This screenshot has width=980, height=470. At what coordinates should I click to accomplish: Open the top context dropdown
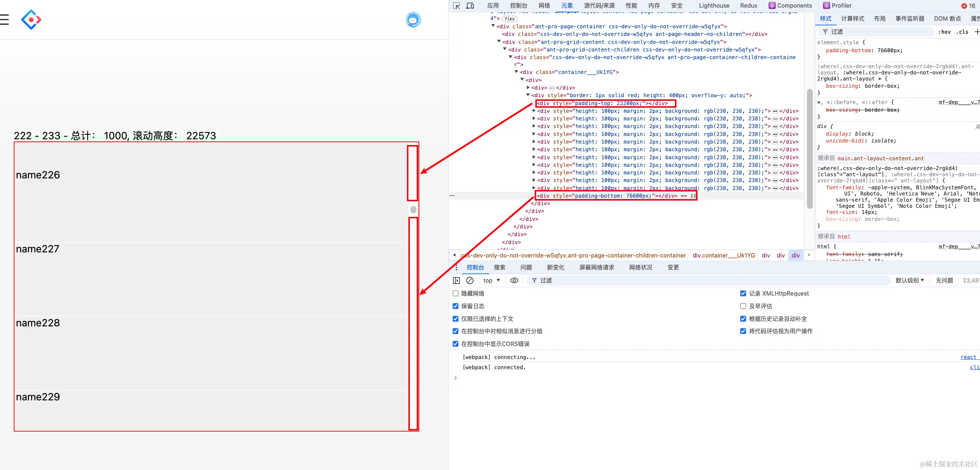491,280
